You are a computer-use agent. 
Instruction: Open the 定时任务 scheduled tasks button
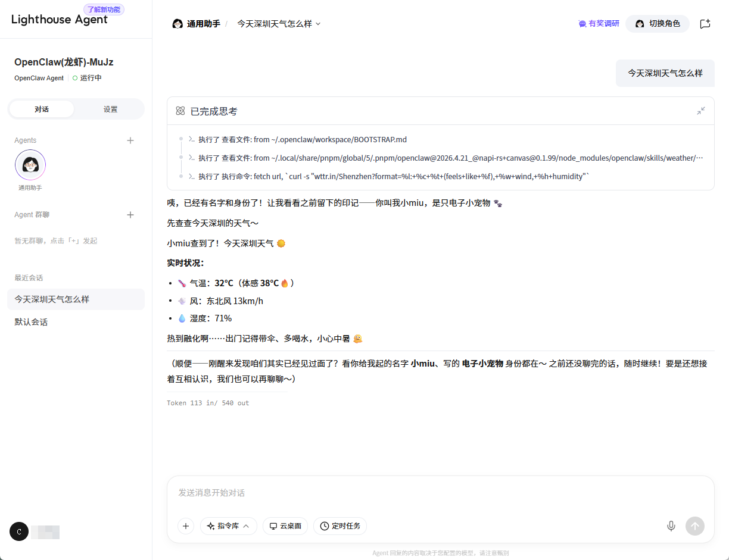tap(340, 526)
